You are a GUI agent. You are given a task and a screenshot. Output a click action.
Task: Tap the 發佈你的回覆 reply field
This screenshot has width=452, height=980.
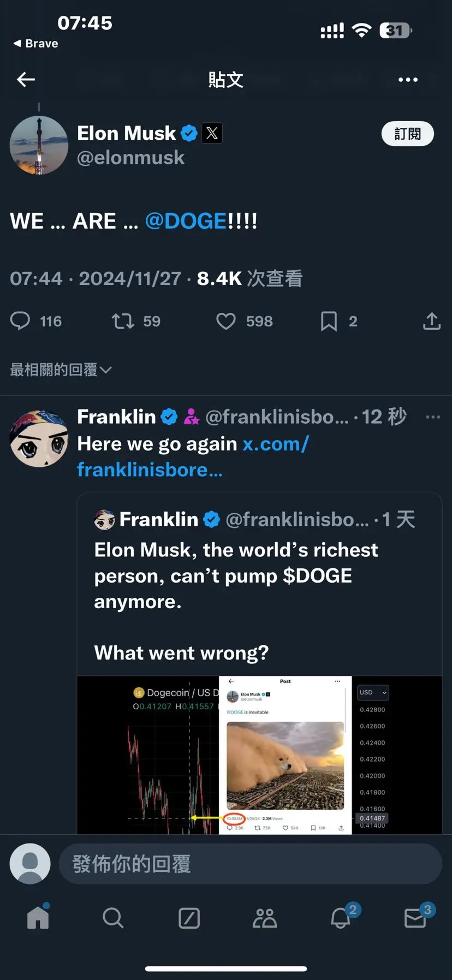point(250,864)
